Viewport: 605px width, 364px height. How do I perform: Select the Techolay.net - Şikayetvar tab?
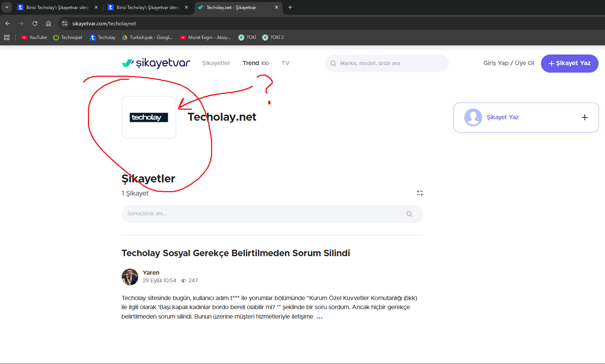238,8
